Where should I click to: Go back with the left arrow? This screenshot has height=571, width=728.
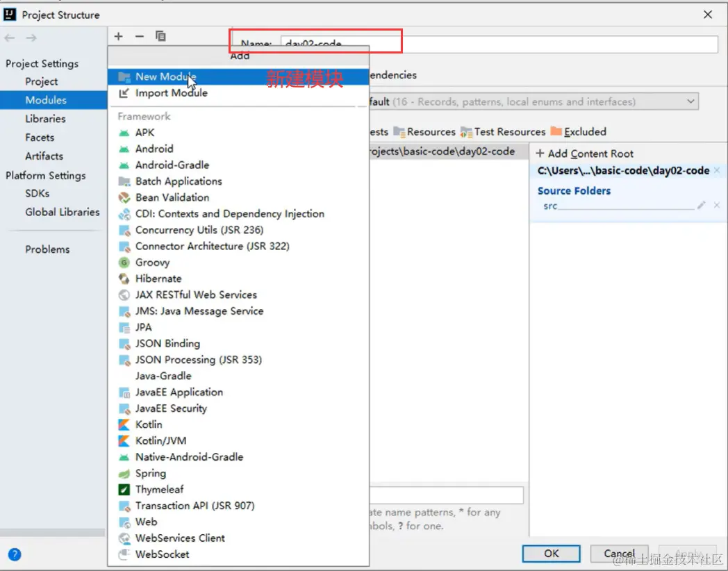pyautogui.click(x=10, y=38)
